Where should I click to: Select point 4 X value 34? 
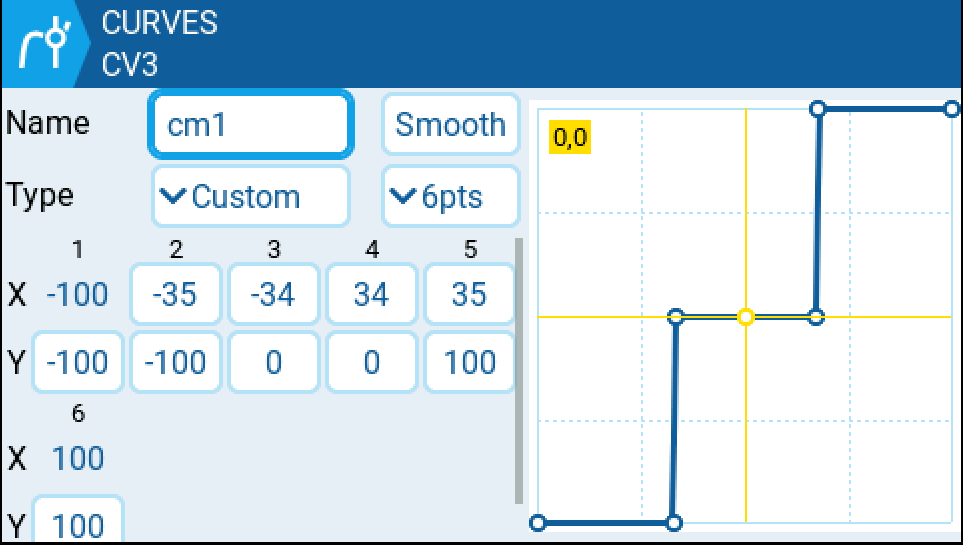coord(371,294)
